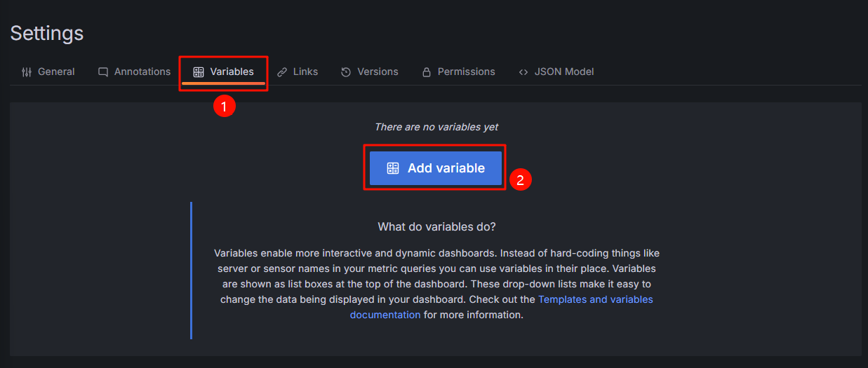Open Templates and variables documentation link

tap(501, 307)
